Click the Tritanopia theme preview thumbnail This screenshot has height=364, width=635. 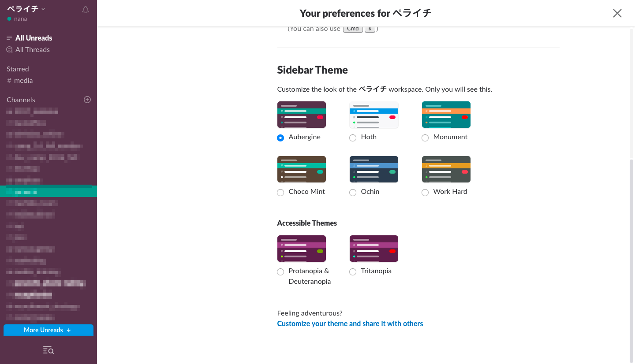(x=374, y=249)
